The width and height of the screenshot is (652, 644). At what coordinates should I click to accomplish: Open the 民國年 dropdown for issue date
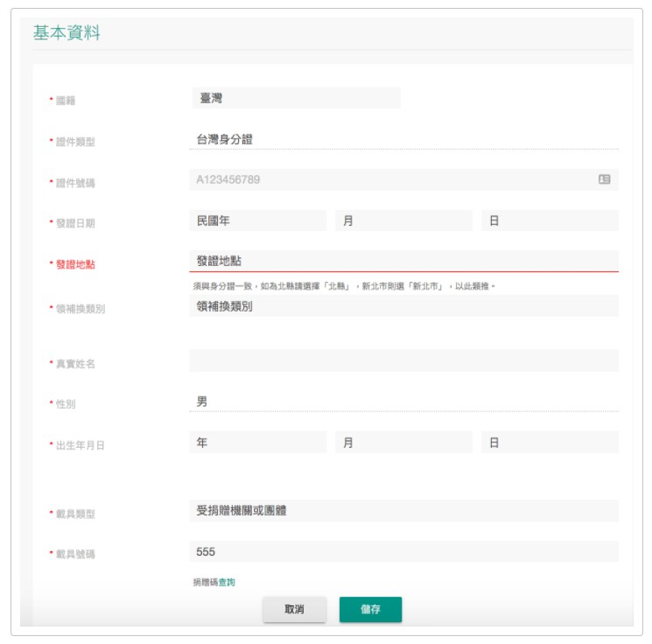[x=258, y=220]
